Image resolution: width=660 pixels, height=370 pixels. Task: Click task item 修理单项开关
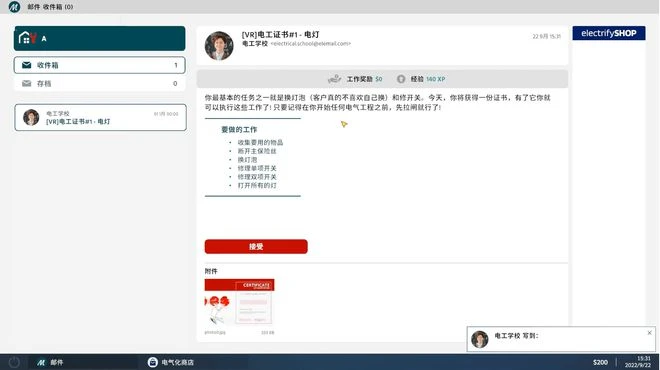click(x=257, y=168)
